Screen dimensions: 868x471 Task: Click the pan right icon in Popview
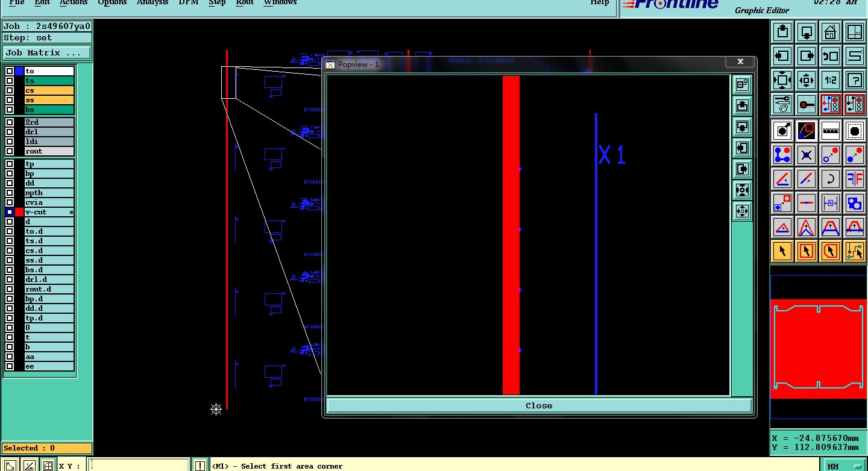tap(742, 169)
